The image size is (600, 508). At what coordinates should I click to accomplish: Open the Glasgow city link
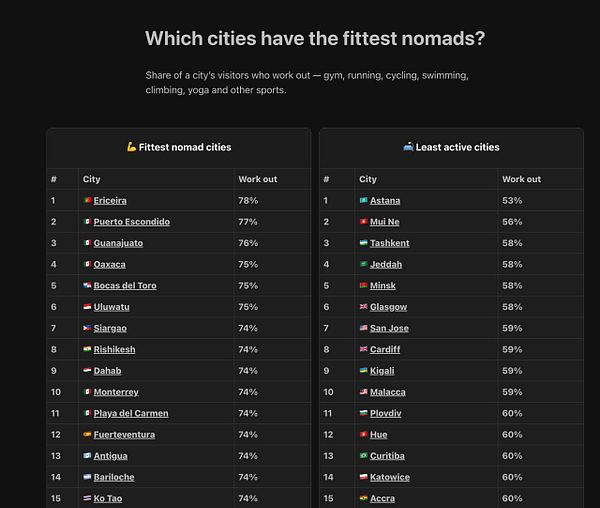click(x=388, y=307)
